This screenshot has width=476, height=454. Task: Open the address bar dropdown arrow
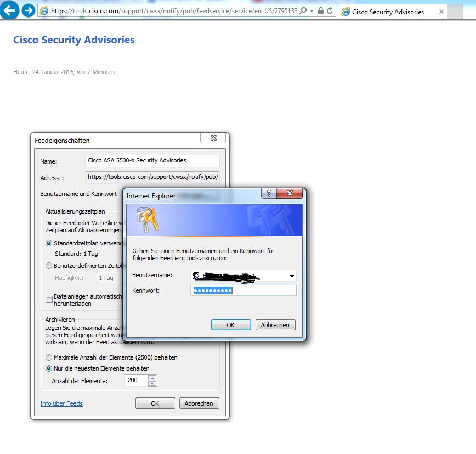pyautogui.click(x=312, y=11)
